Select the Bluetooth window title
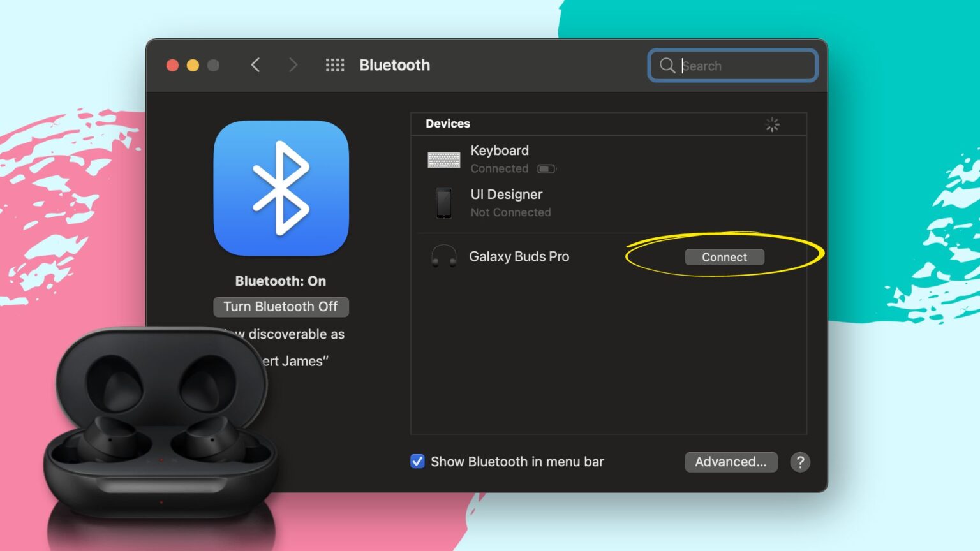Image resolution: width=980 pixels, height=551 pixels. tap(394, 65)
